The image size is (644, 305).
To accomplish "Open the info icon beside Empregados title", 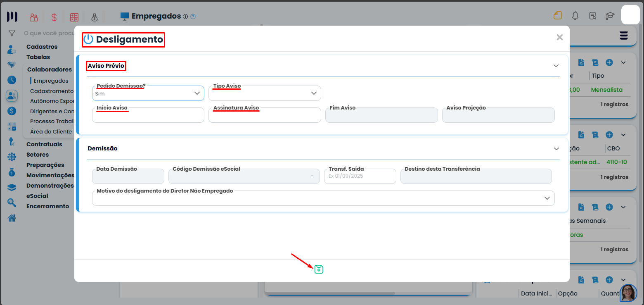I will tap(185, 17).
